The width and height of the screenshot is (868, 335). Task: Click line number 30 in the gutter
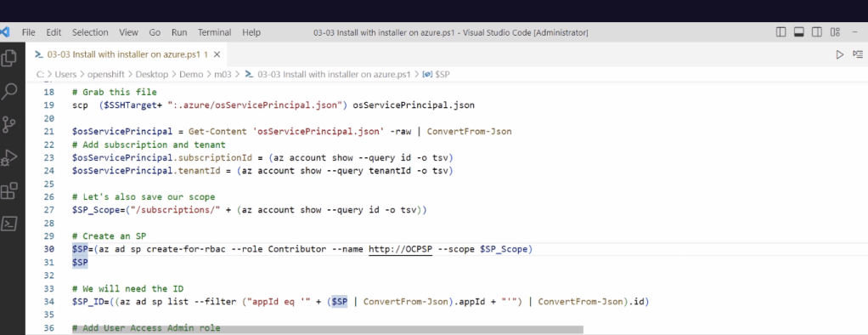click(48, 249)
